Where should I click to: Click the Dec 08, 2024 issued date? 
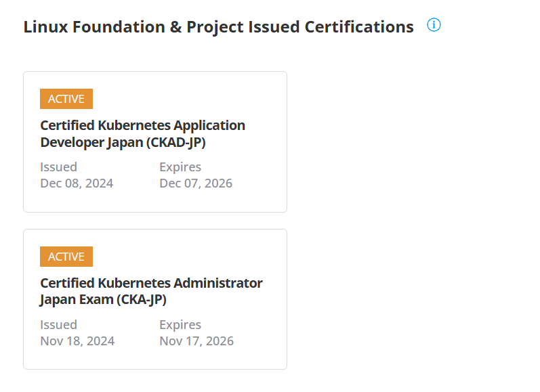[x=77, y=183]
